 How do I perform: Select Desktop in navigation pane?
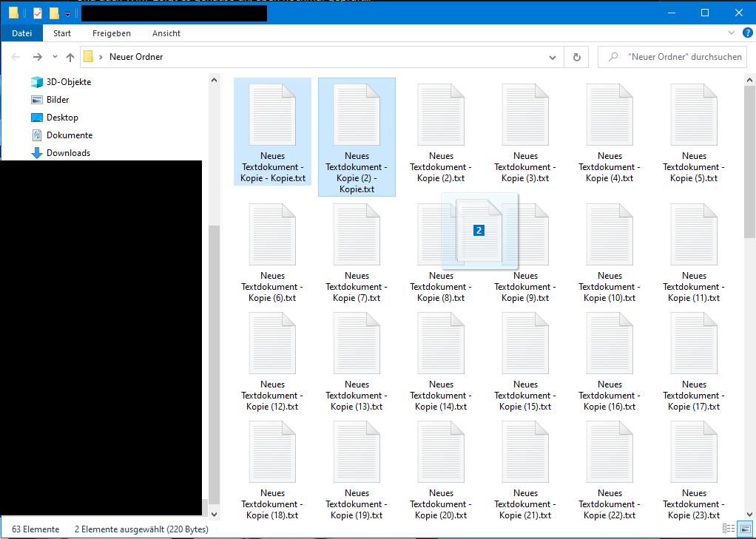pyautogui.click(x=55, y=118)
